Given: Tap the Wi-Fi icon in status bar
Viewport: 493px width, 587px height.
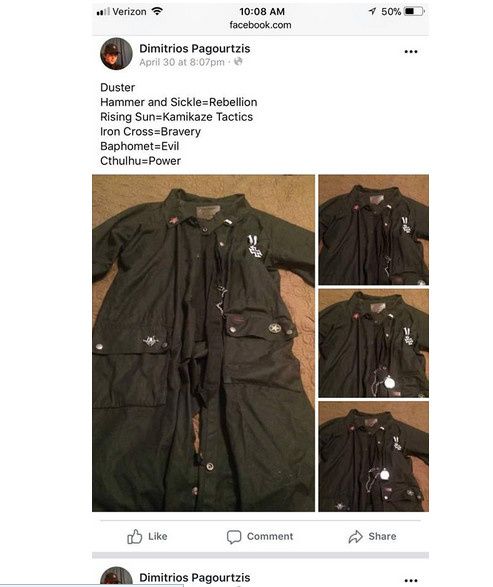Looking at the screenshot, I should point(157,11).
